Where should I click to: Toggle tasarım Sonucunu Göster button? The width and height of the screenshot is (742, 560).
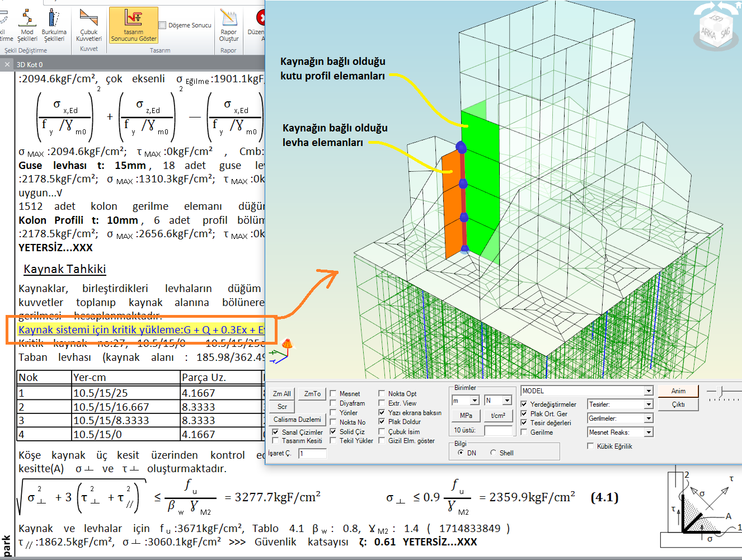pos(133,25)
